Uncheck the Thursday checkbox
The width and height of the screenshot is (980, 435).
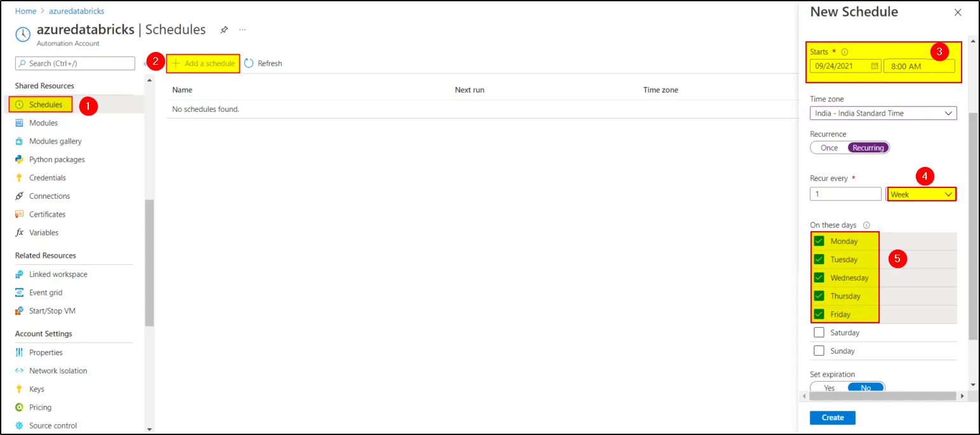tap(819, 296)
